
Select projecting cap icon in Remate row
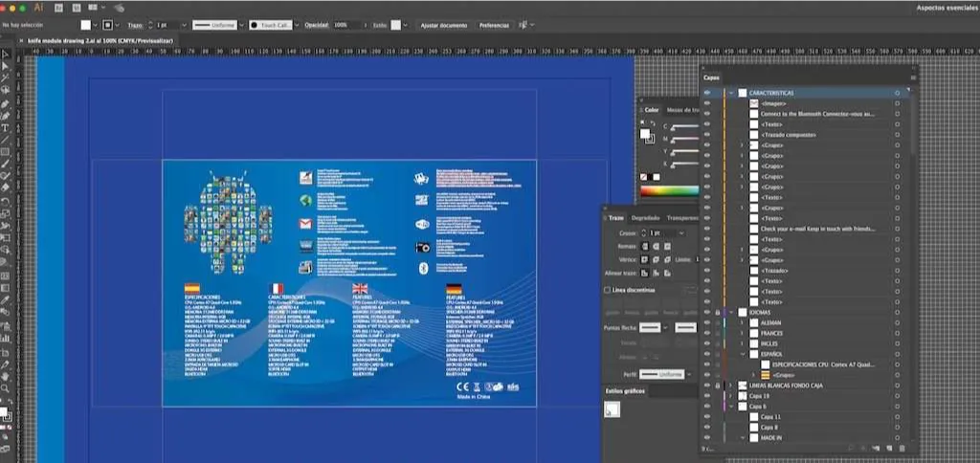pos(667,246)
